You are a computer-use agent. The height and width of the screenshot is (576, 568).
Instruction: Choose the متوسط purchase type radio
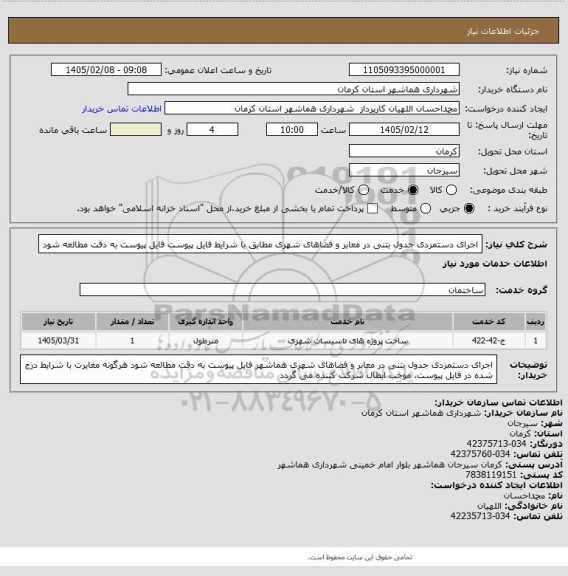[x=425, y=209]
